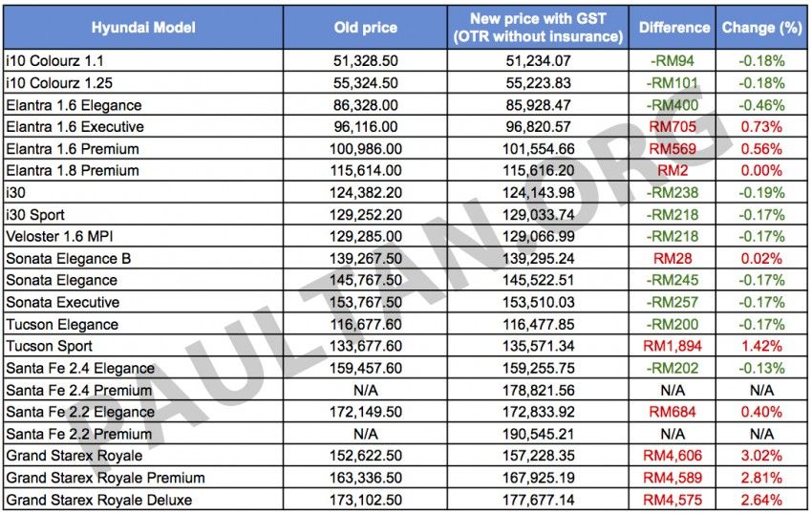Select the Grand Starex Royale 3.02% change cell

[761, 456]
